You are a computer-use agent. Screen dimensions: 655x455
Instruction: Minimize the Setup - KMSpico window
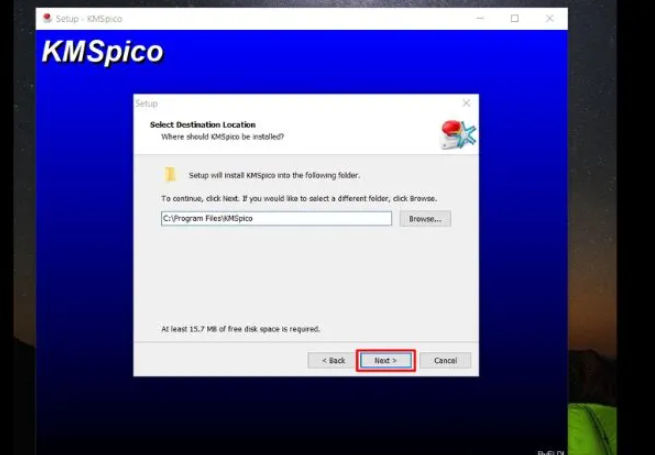480,18
